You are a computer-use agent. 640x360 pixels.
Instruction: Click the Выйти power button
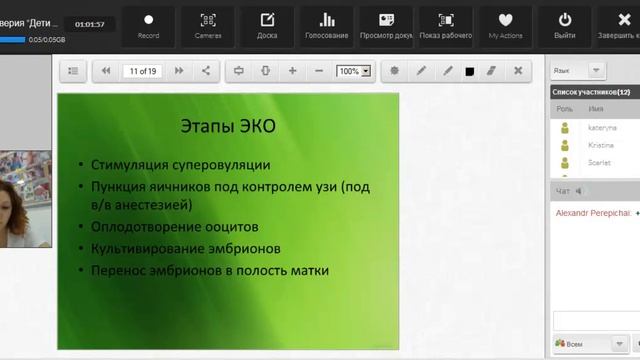pos(564,27)
